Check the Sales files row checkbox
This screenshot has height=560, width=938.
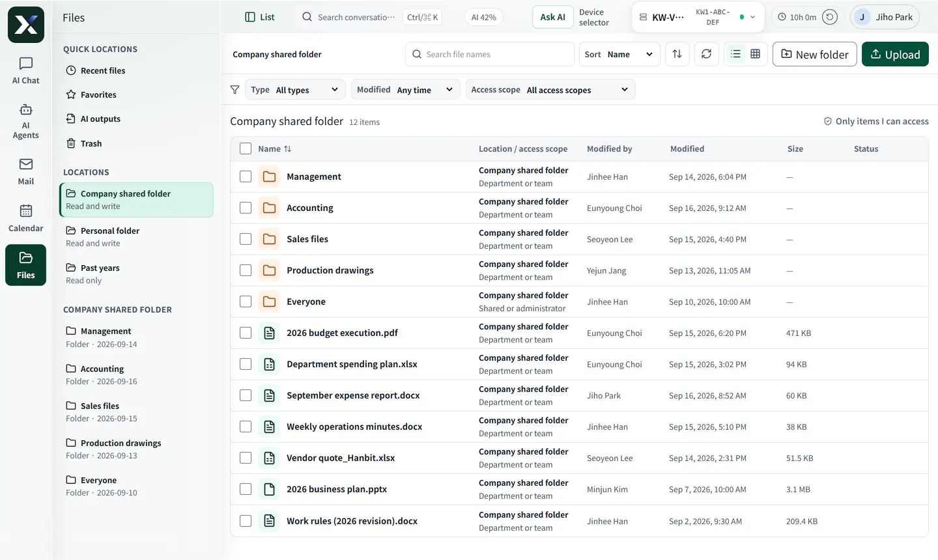tap(246, 239)
